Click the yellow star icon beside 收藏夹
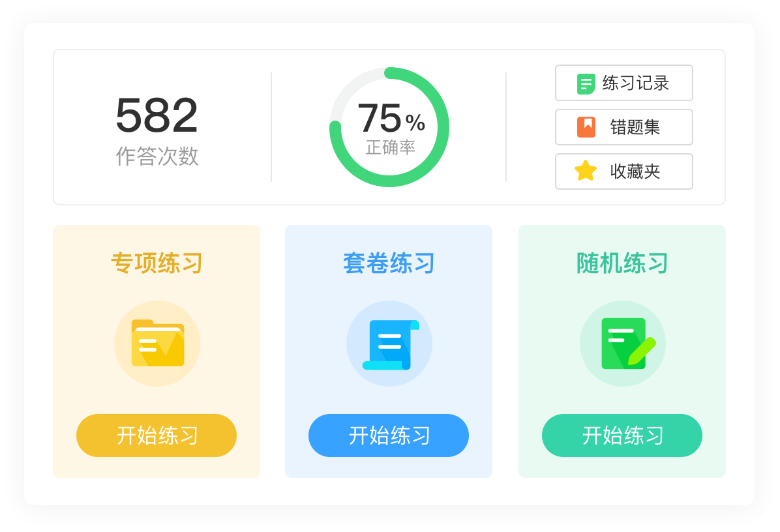 coord(586,171)
